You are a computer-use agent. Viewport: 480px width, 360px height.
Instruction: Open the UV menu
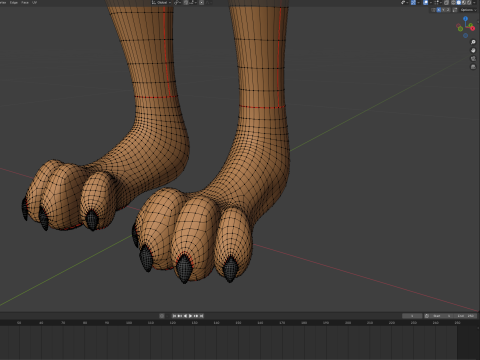[34, 2]
